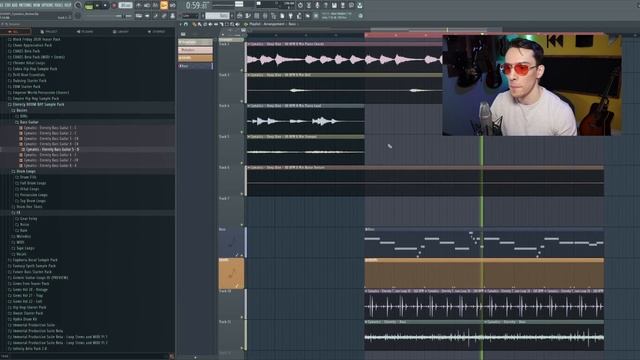
Task: Click the red Record button
Action: point(114,6)
